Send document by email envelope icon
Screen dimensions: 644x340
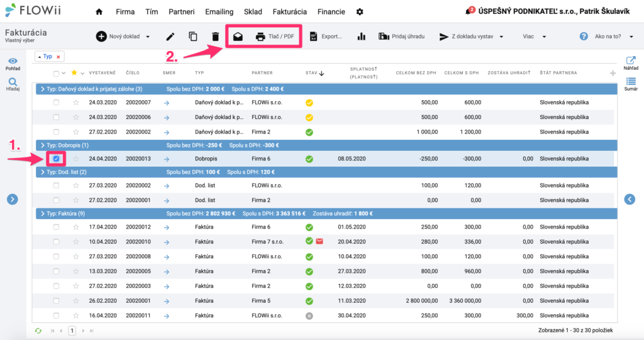[x=238, y=37]
